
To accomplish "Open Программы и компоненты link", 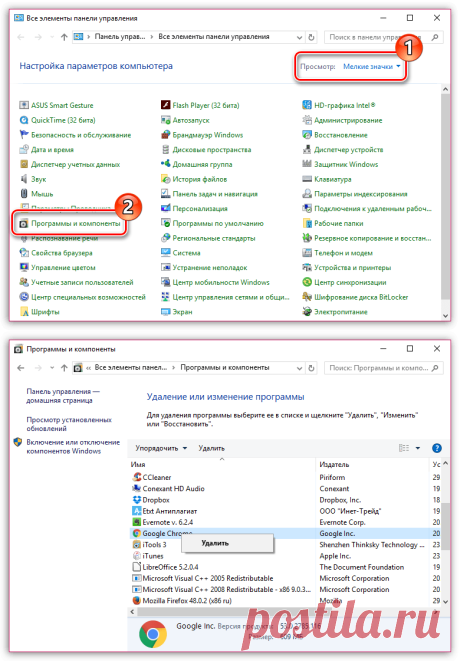I will click(75, 223).
